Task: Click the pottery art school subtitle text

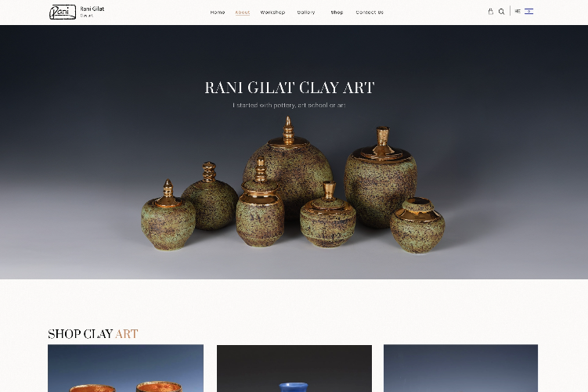Action: pos(289,106)
